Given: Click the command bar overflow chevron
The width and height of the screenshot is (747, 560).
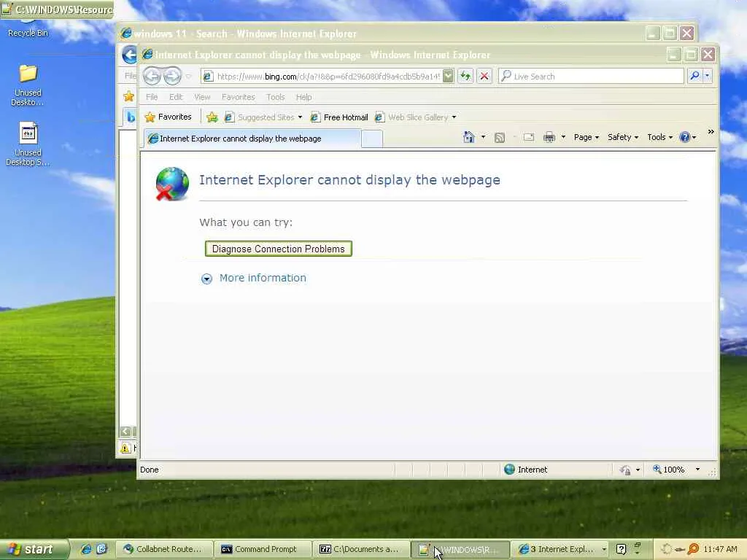Looking at the screenshot, I should [x=711, y=132].
